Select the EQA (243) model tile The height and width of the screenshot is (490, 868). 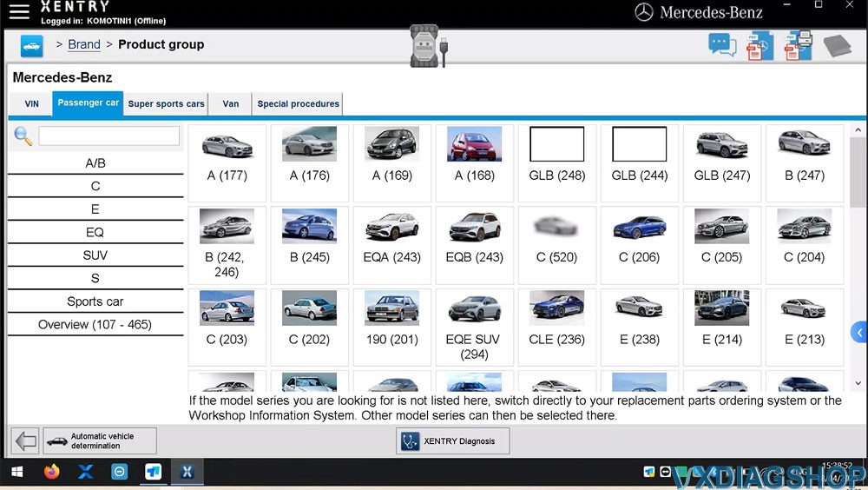pyautogui.click(x=392, y=245)
